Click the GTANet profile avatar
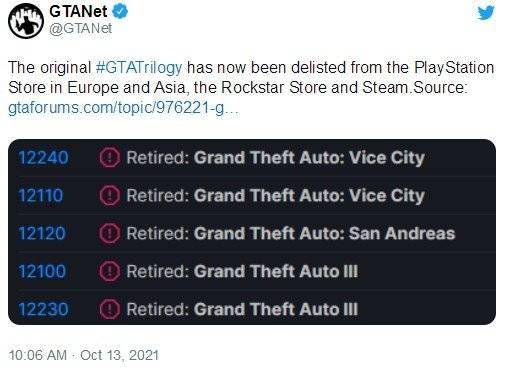The height and width of the screenshot is (372, 506). coord(26,21)
